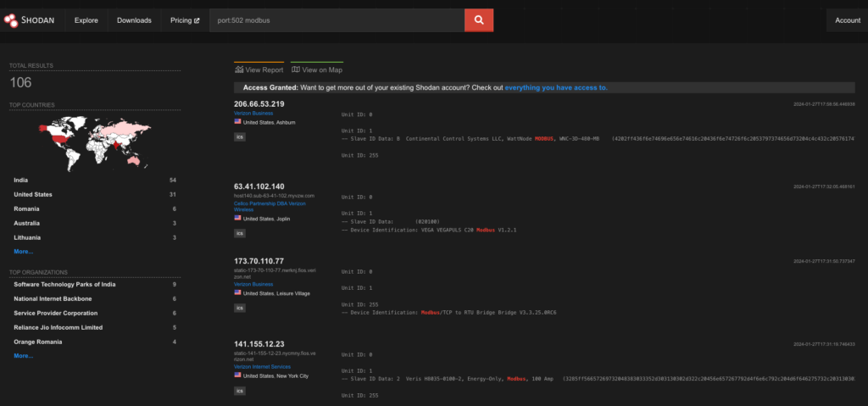Filter by Software Technology Parks of India

tap(64, 284)
